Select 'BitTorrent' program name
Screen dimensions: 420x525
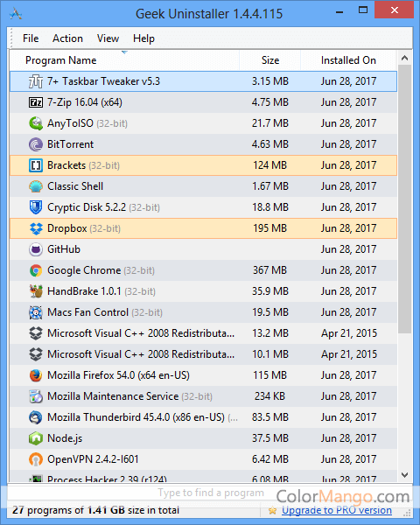[70, 144]
